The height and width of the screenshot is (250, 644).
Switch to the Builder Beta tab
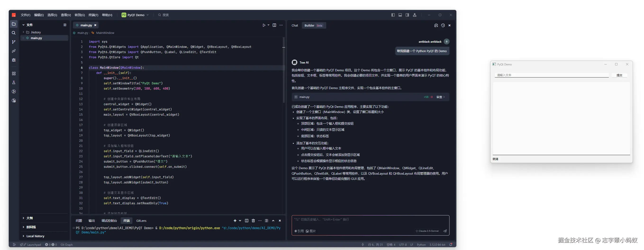(314, 26)
